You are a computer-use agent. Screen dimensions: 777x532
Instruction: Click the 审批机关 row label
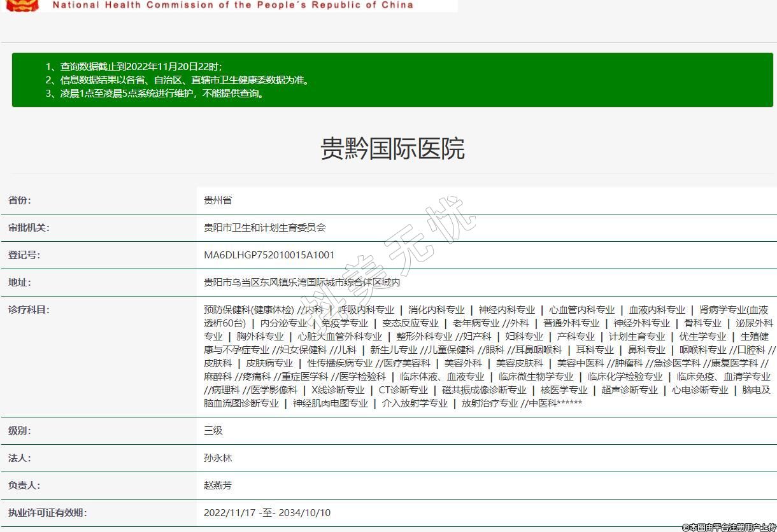pos(29,228)
